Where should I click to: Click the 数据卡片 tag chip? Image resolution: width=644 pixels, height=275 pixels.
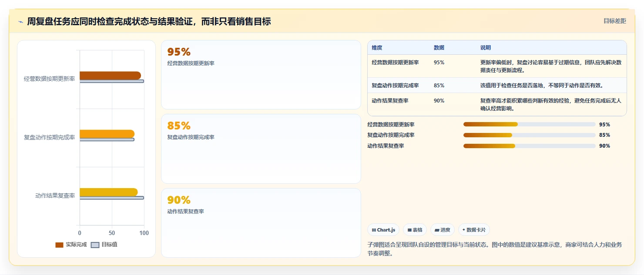pyautogui.click(x=474, y=230)
